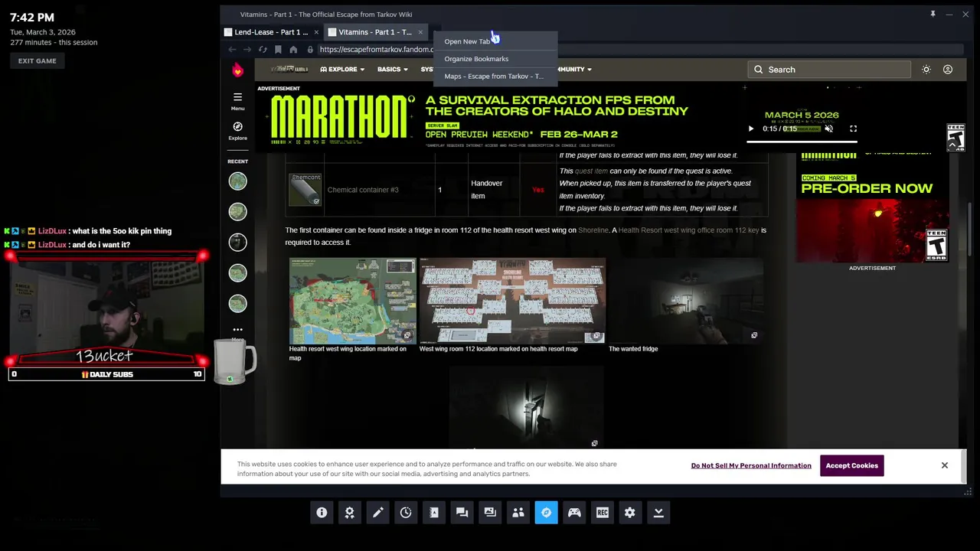Enlarge the health resort map thumbnail via expand icon
Image resolution: width=980 pixels, height=551 pixels.
point(596,336)
